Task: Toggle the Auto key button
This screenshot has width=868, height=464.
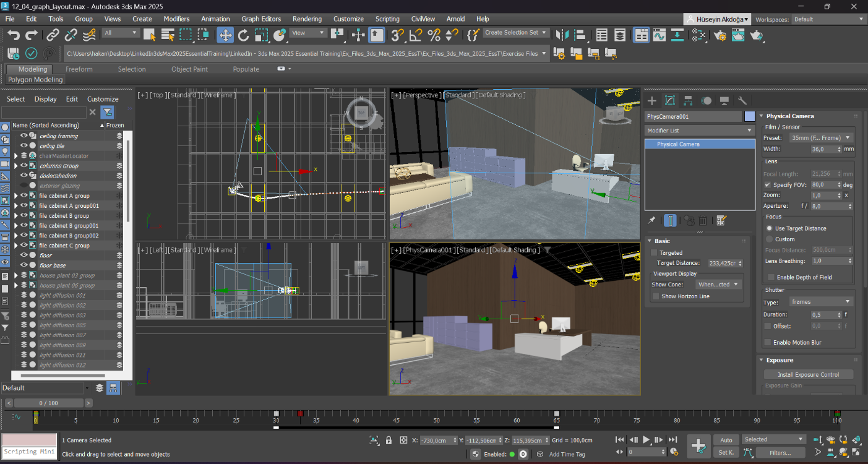Action: (x=726, y=440)
